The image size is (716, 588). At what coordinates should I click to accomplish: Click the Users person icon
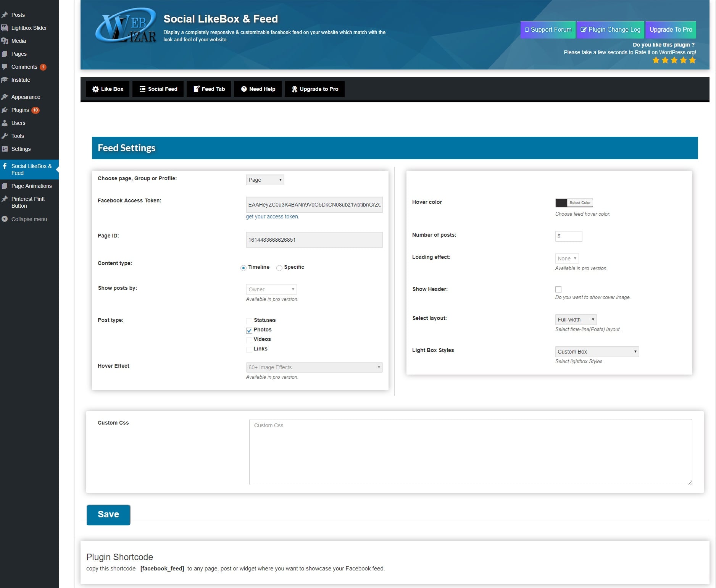pyautogui.click(x=5, y=123)
